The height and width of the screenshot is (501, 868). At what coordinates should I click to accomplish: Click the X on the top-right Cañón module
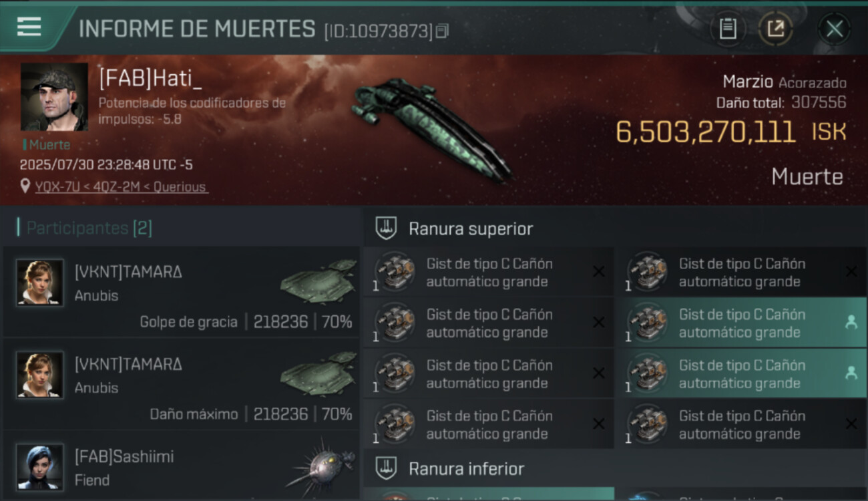(x=851, y=271)
